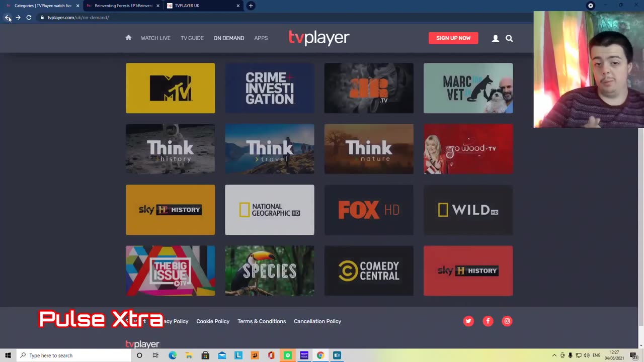Viewport: 644px width, 362px height.
Task: Open Cortana from the taskbar
Action: (139, 355)
